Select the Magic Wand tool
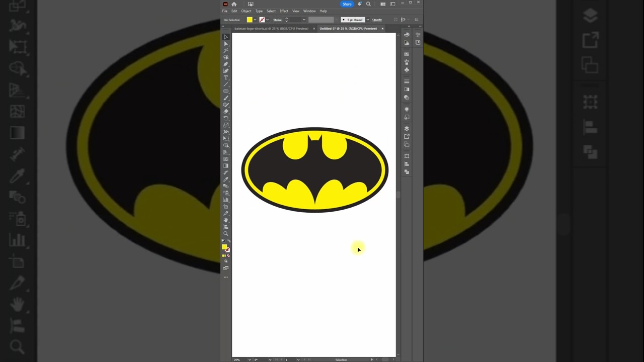The height and width of the screenshot is (362, 644). pos(226,50)
